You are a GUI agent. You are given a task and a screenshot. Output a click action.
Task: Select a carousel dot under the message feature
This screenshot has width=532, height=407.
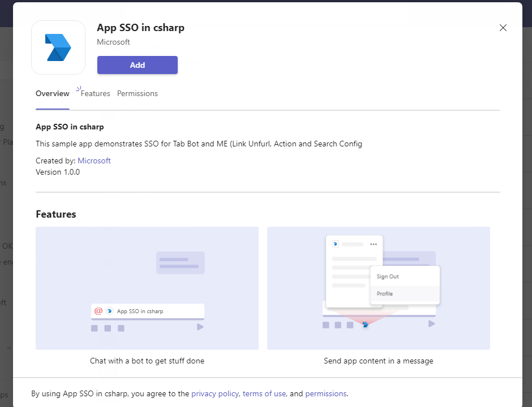pyautogui.click(x=325, y=324)
